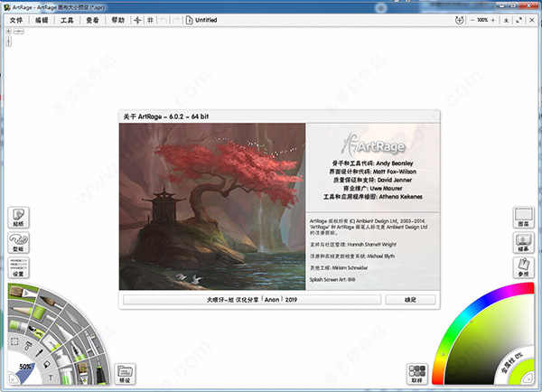The width and height of the screenshot is (542, 392).
Task: Close the canvas with toolbar X icon
Action: click(x=532, y=20)
